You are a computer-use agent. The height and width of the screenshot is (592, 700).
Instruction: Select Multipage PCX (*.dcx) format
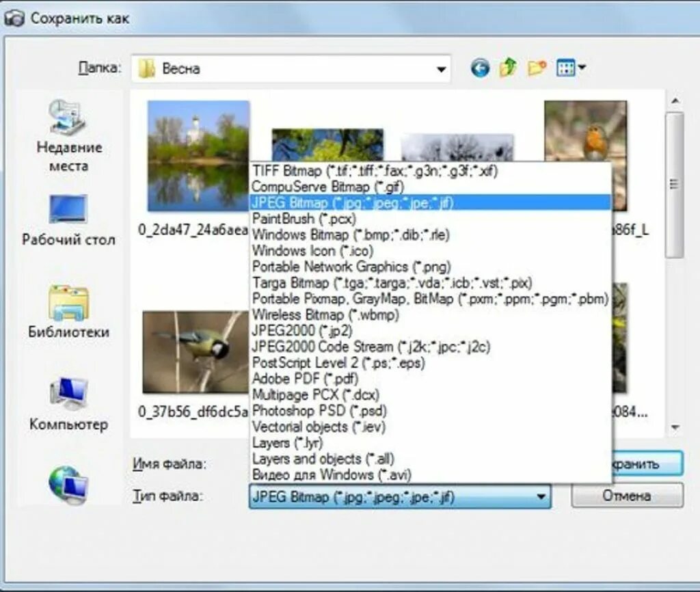pyautogui.click(x=430, y=395)
